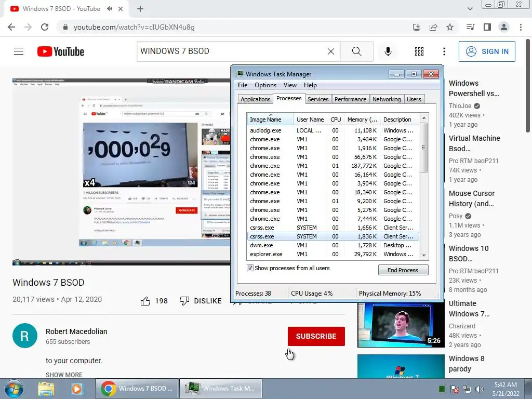Open the YouTube apps grid icon
532x399 pixels.
point(419,51)
